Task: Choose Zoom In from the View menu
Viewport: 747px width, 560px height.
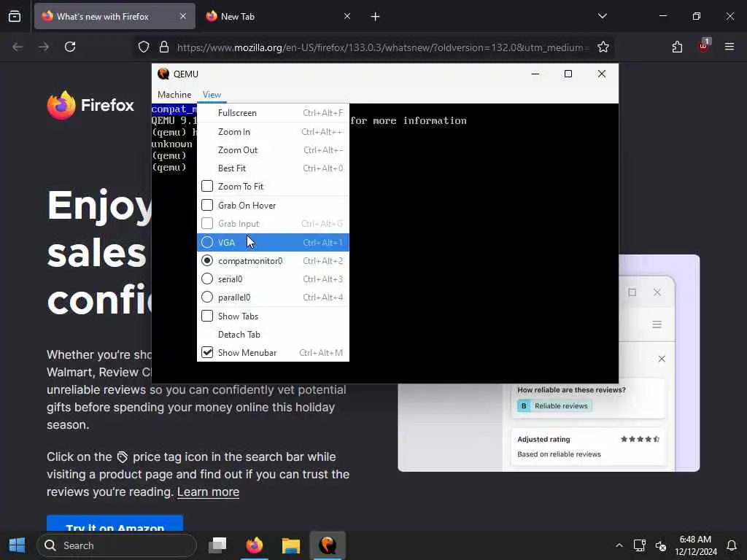Action: click(x=273, y=132)
